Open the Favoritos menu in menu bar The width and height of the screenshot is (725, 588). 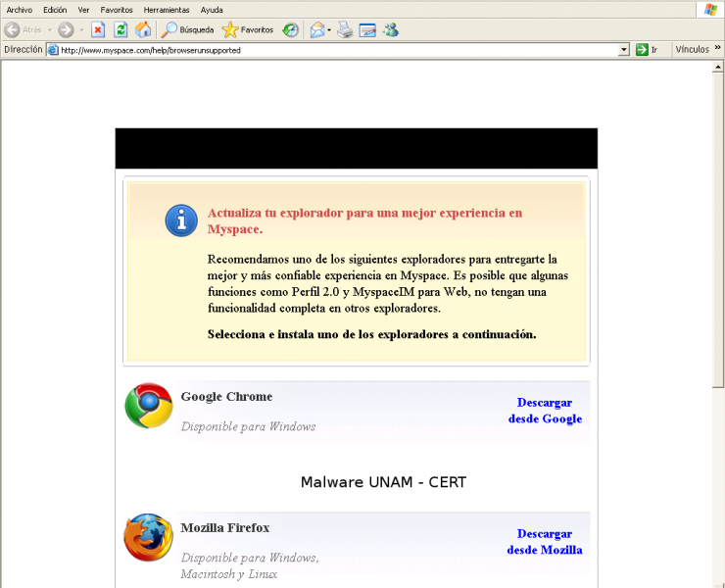pyautogui.click(x=117, y=10)
